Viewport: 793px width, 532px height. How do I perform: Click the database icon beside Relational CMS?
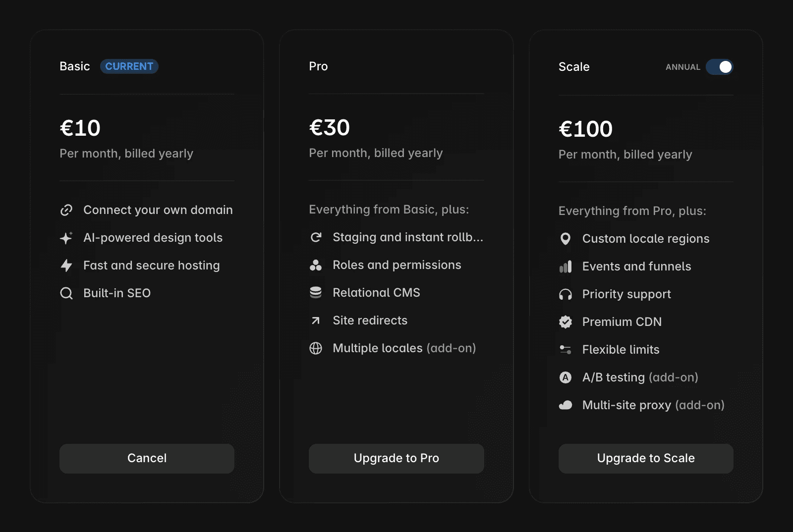[316, 293]
